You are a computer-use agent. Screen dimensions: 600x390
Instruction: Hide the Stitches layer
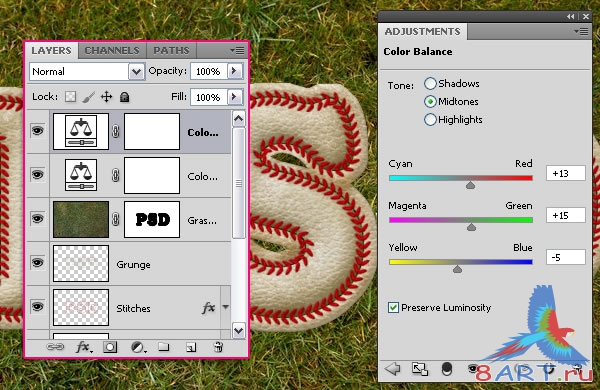38,307
